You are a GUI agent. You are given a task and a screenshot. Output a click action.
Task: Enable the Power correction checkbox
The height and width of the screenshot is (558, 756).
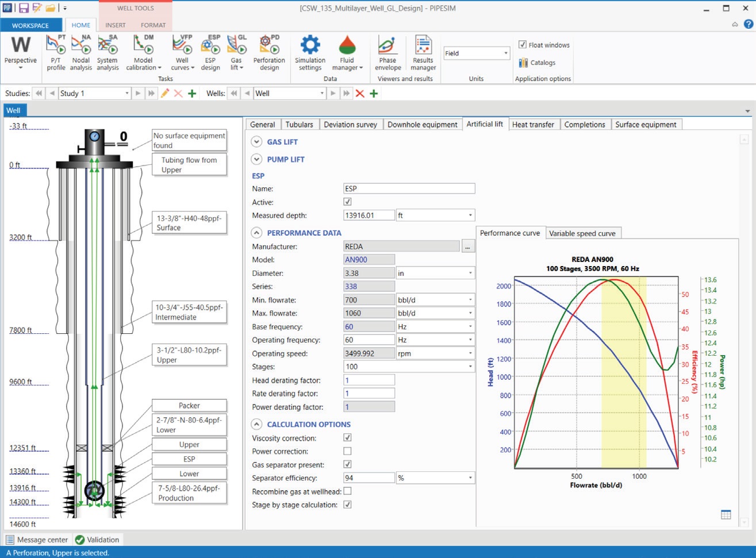pos(347,451)
